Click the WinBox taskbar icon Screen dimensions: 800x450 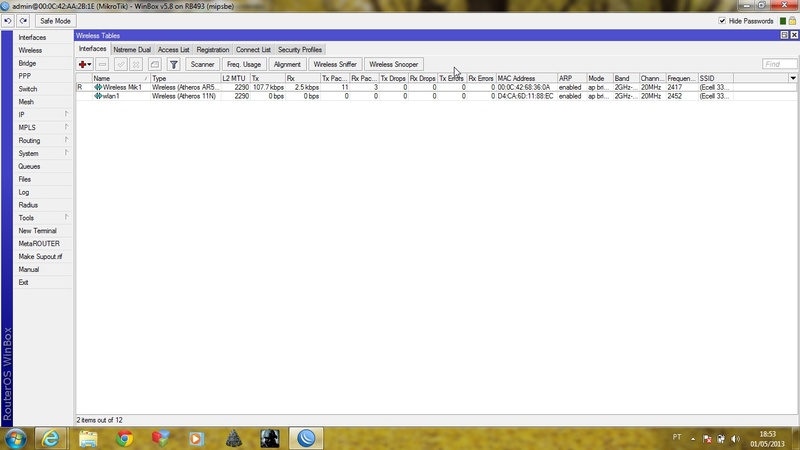coord(306,438)
